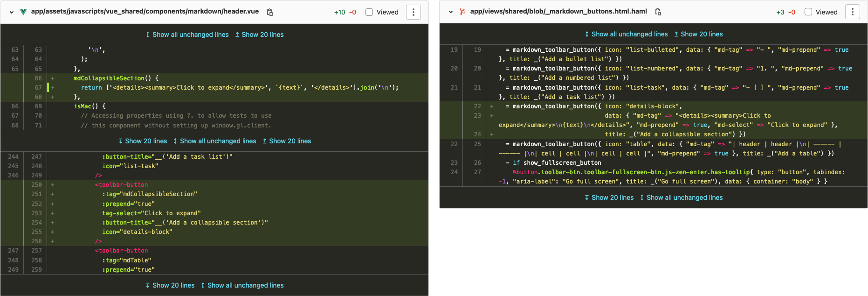The image size is (868, 296).
Task: Click the +10 additions count in header.vue
Action: 339,12
